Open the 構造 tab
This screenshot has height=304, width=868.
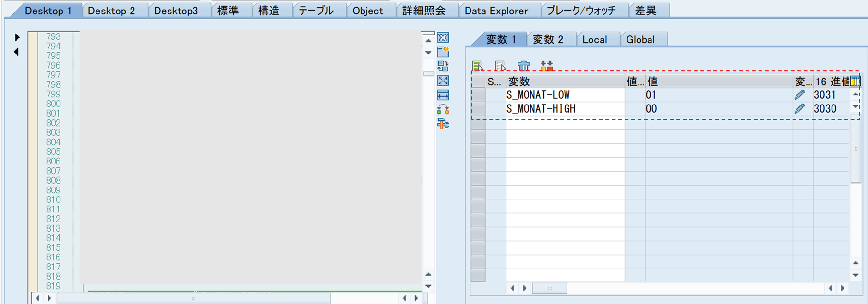(269, 11)
